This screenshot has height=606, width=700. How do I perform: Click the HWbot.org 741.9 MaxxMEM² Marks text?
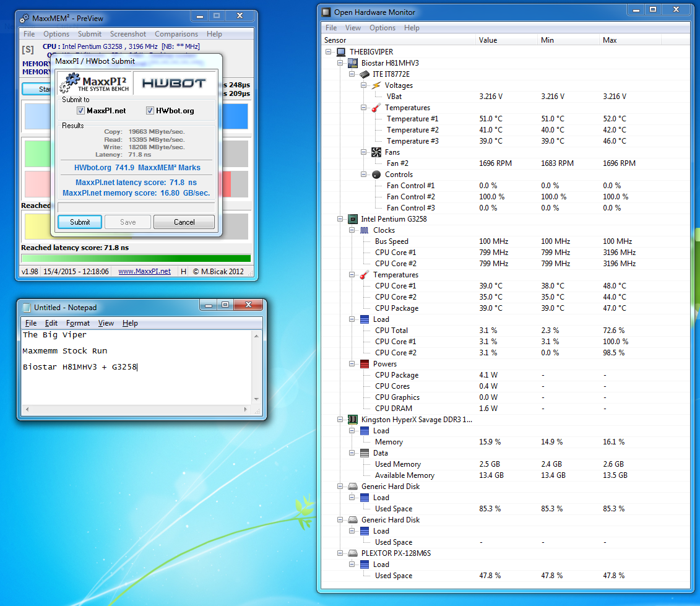click(137, 168)
